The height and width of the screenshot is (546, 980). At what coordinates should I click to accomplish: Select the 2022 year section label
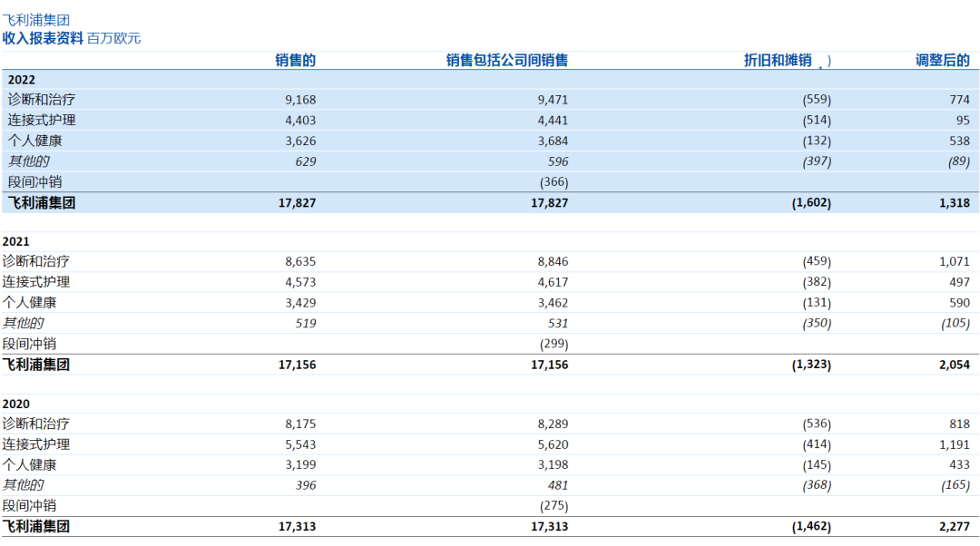coord(22,80)
